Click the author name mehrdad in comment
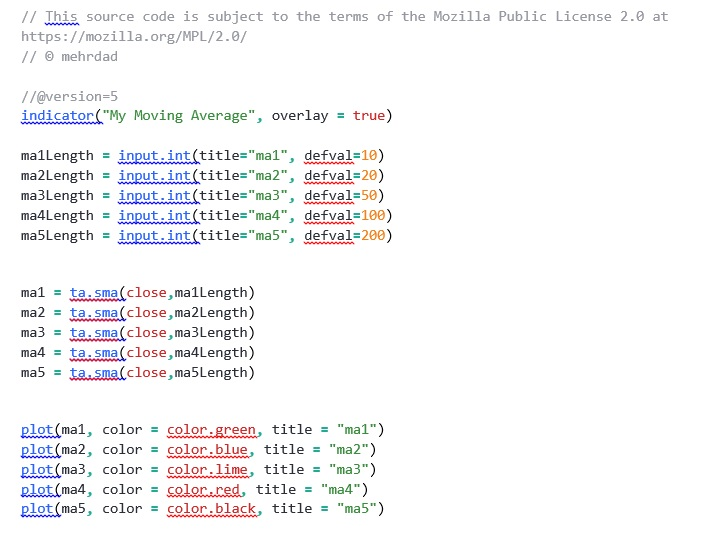 pos(89,56)
